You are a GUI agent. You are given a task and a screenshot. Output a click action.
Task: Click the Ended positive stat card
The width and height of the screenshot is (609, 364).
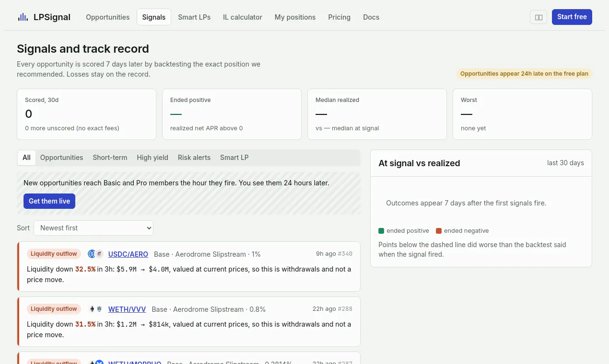[232, 114]
